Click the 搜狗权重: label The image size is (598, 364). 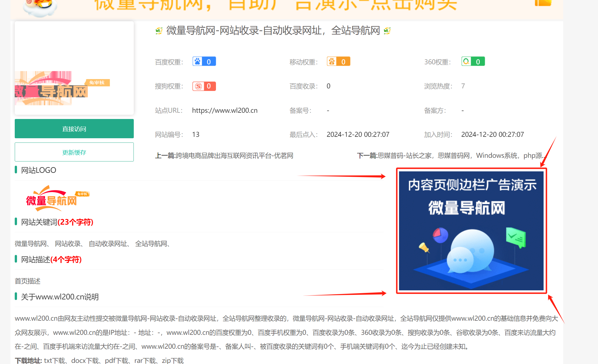point(169,86)
